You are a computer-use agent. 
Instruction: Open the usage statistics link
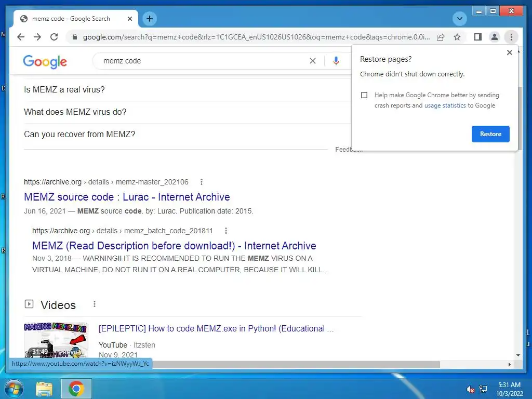[x=445, y=105]
